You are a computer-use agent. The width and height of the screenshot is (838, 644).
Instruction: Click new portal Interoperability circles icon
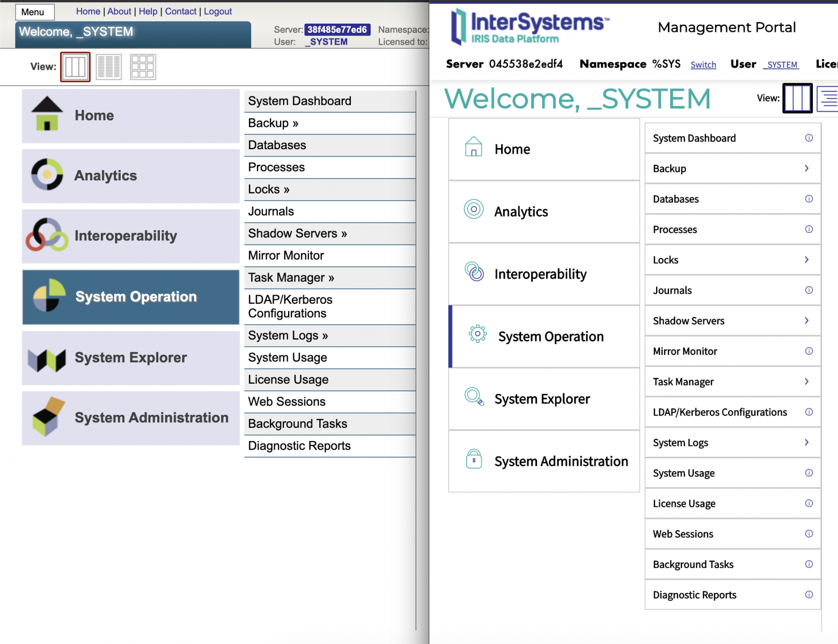[x=474, y=272]
